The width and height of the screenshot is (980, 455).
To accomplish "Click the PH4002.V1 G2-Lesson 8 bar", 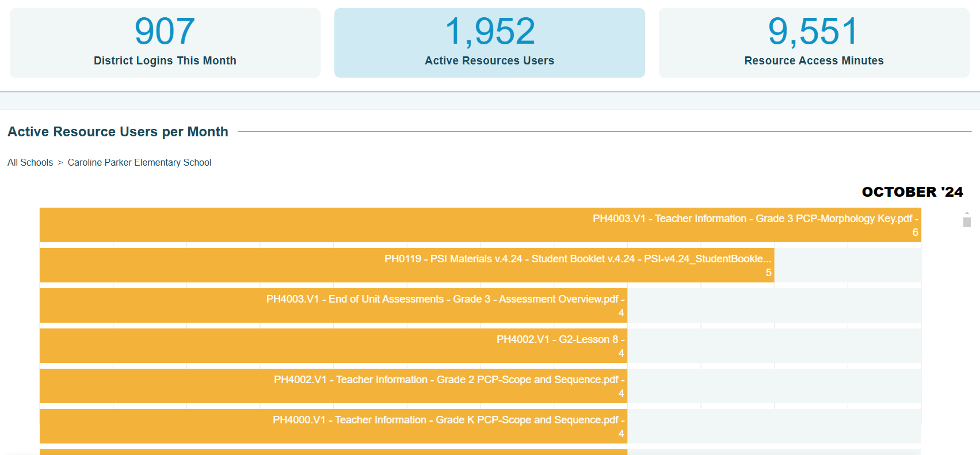I will [x=333, y=346].
